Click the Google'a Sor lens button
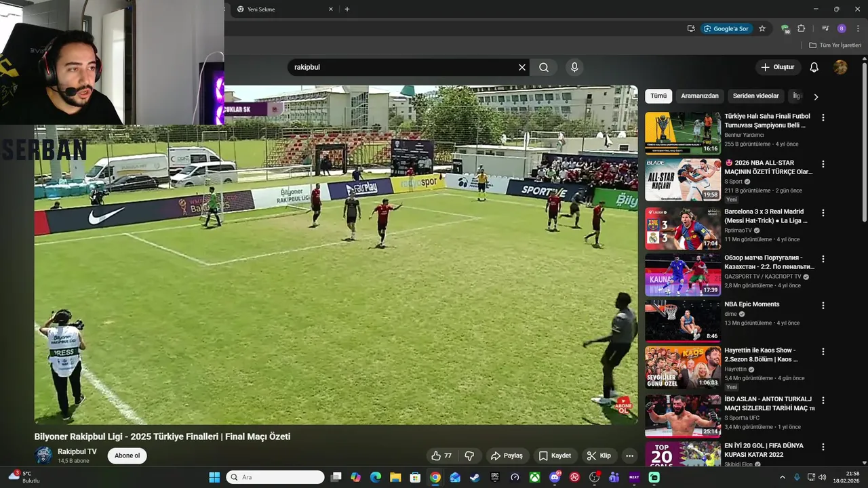This screenshot has height=488, width=868. pos(726,28)
